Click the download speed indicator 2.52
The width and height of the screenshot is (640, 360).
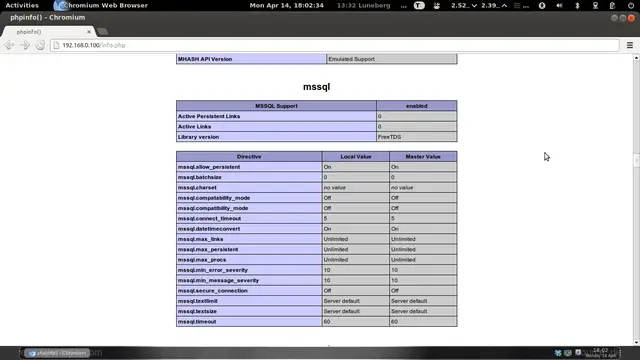coord(464,6)
